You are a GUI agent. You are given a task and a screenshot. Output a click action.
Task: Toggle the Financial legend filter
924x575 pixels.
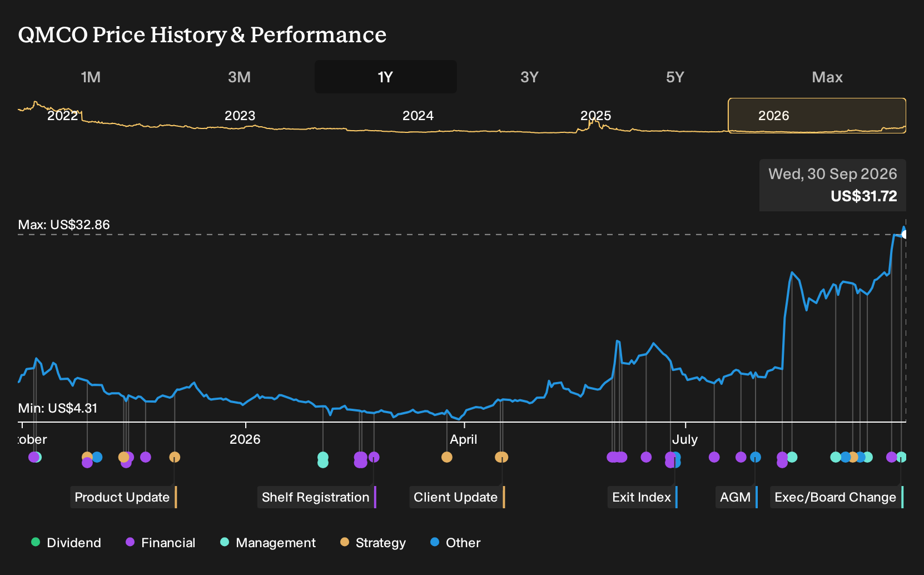pyautogui.click(x=161, y=543)
